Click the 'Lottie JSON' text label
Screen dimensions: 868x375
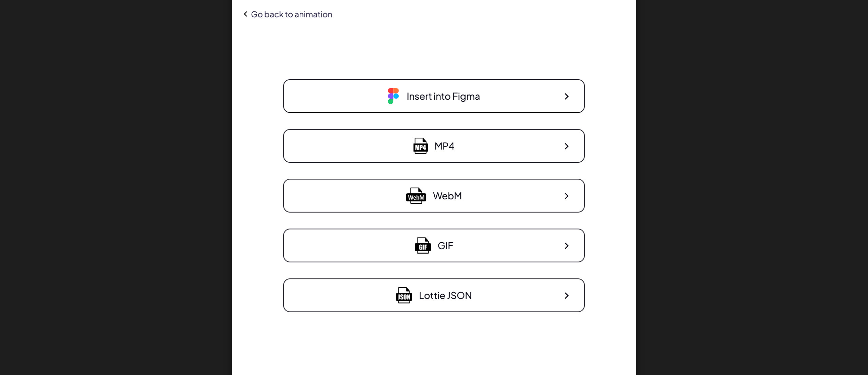pyautogui.click(x=445, y=295)
